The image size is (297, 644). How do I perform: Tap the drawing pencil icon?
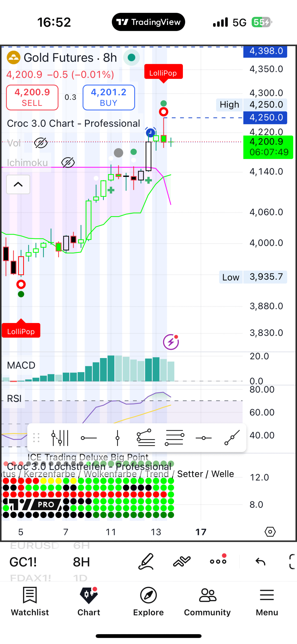point(146,561)
